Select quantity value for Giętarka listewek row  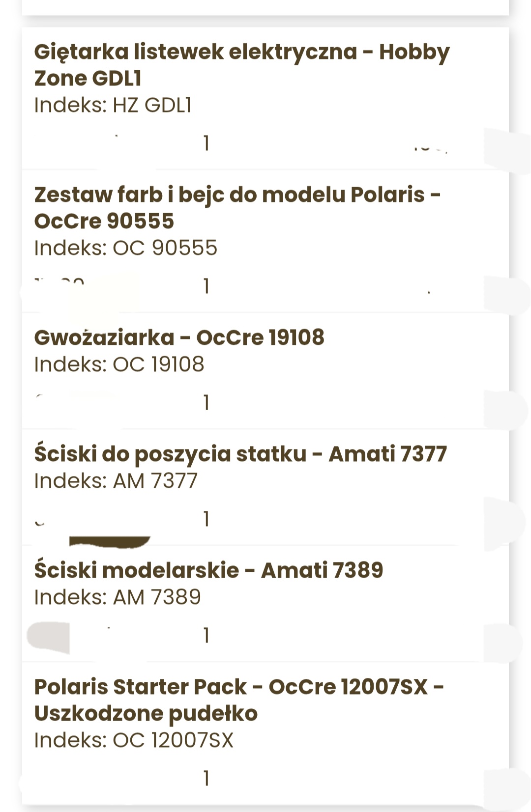[x=206, y=143]
